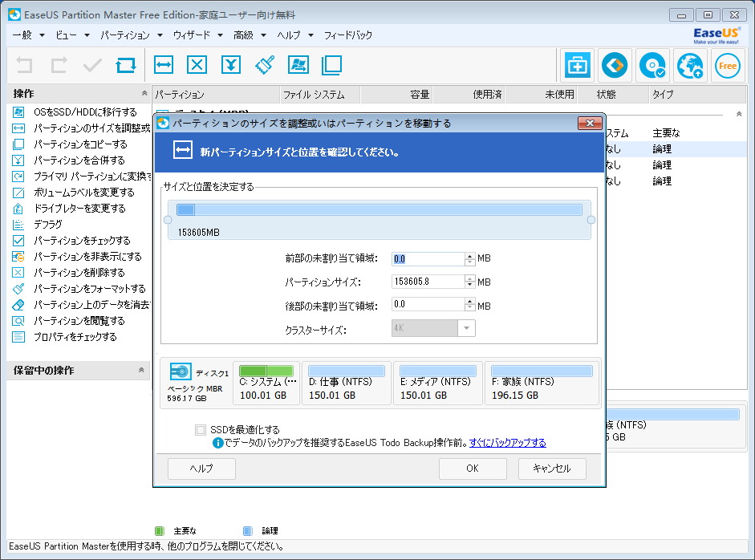
Task: Click the キャンセル button
Action: coord(552,469)
